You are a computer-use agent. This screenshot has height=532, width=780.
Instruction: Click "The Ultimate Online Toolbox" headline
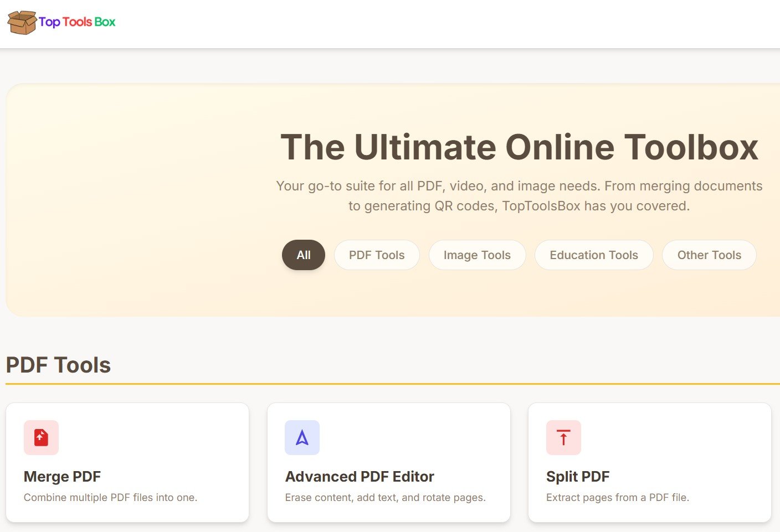pyautogui.click(x=519, y=147)
